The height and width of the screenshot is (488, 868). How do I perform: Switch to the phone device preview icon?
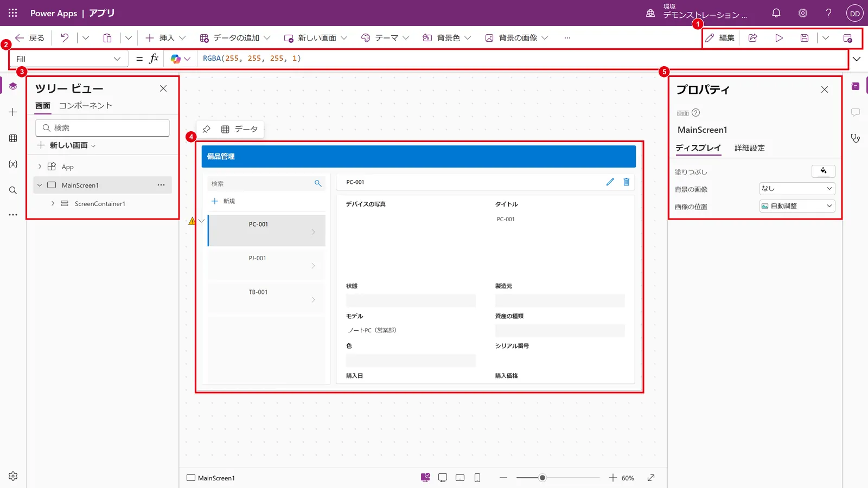(477, 478)
